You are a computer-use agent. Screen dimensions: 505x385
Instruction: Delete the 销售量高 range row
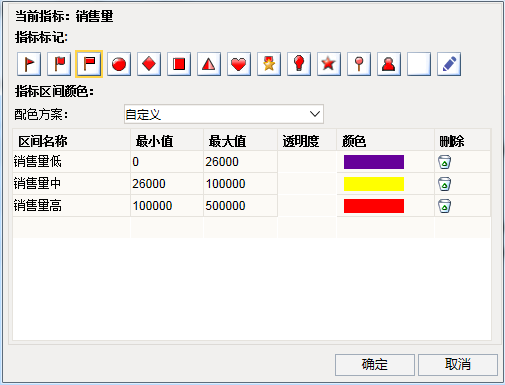pos(444,206)
